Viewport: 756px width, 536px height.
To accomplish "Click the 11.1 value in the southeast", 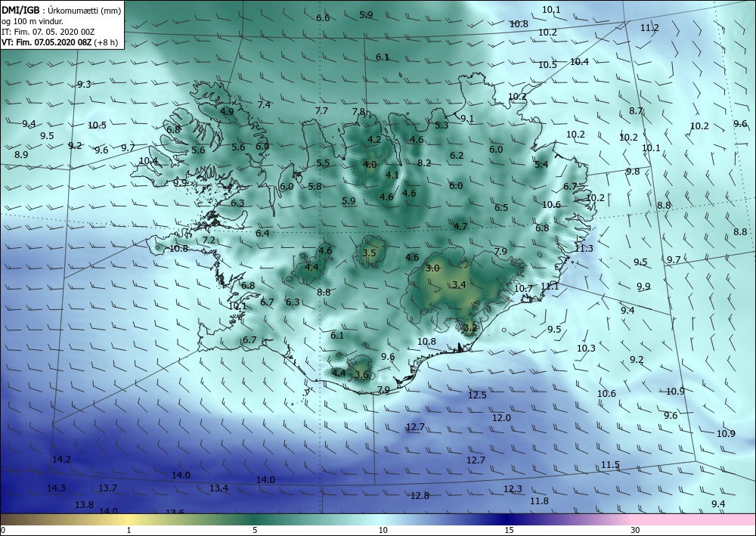I will [x=550, y=287].
